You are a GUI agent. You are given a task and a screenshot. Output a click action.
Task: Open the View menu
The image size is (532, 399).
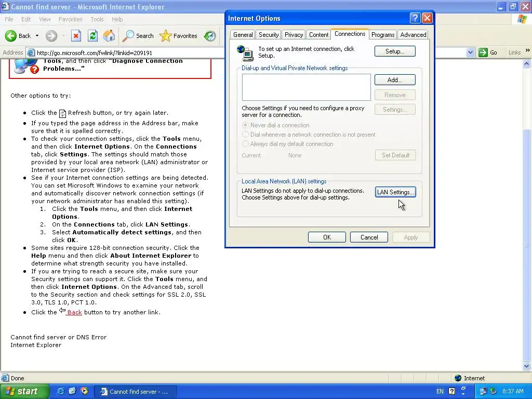pyautogui.click(x=45, y=19)
